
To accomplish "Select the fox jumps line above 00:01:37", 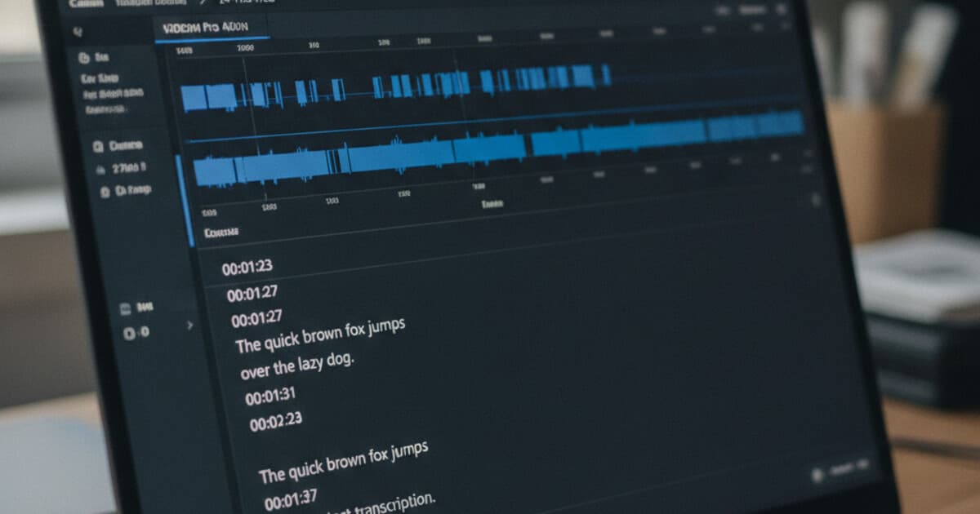I will tap(344, 462).
